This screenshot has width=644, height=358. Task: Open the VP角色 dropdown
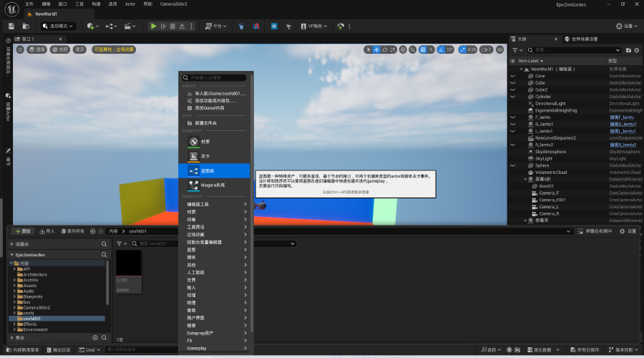click(x=314, y=26)
